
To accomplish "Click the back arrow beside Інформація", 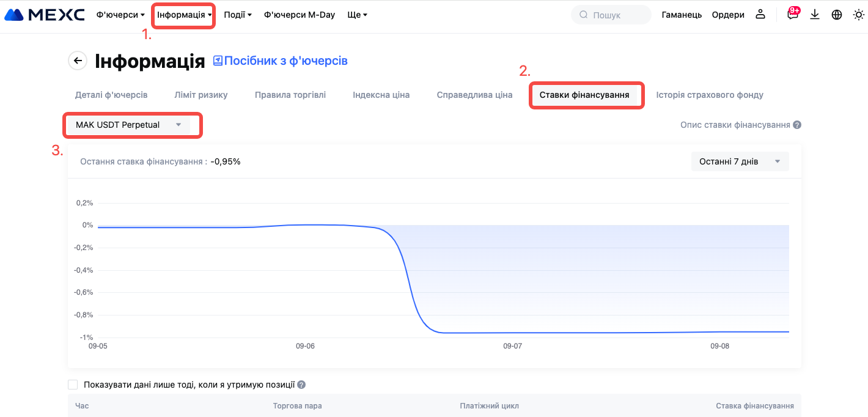I will click(77, 60).
